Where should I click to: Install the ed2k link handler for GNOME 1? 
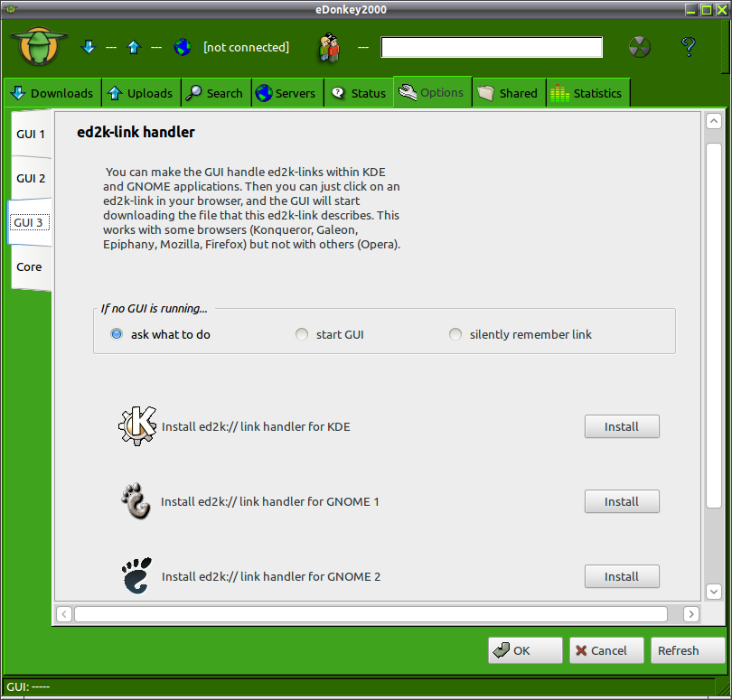coord(622,501)
